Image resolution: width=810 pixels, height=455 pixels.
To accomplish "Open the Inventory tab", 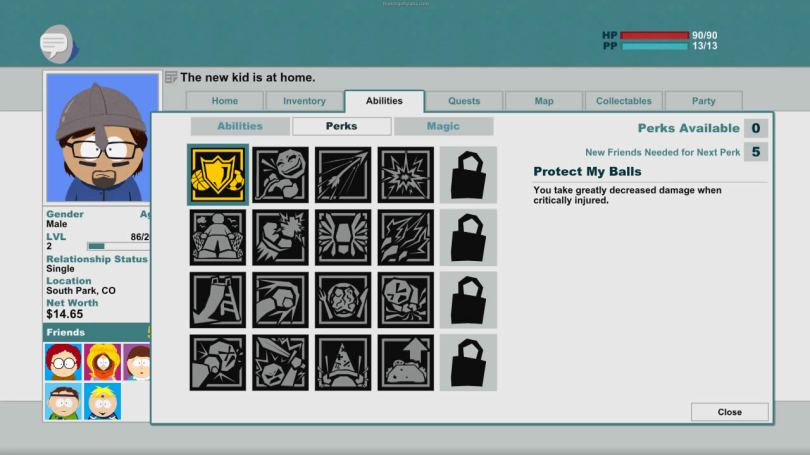I will 304,101.
